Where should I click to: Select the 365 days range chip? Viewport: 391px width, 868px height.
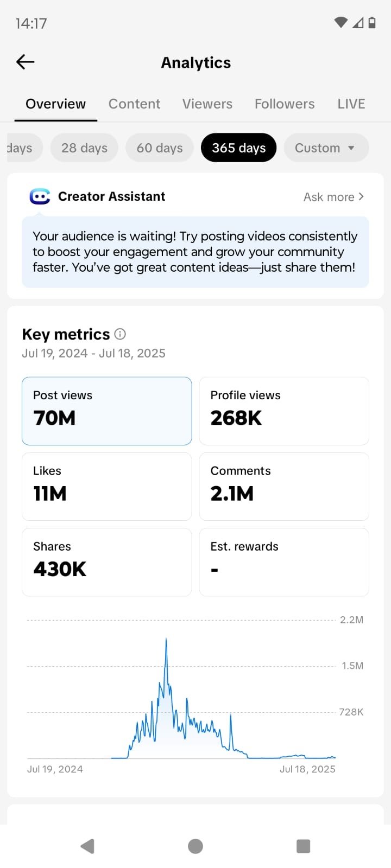click(x=239, y=148)
